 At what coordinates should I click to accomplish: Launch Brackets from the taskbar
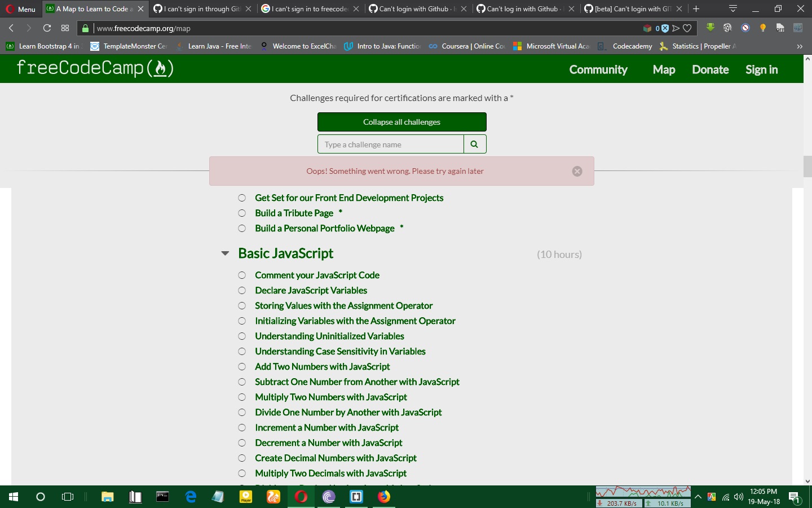pyautogui.click(x=356, y=497)
